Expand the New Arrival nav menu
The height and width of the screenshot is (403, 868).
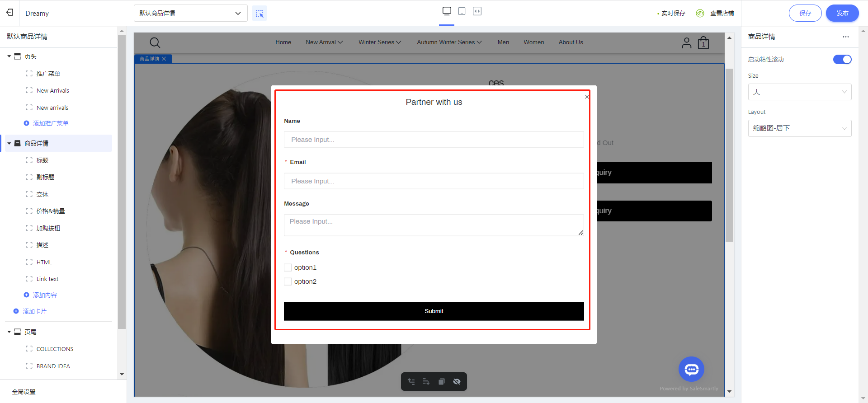point(324,42)
